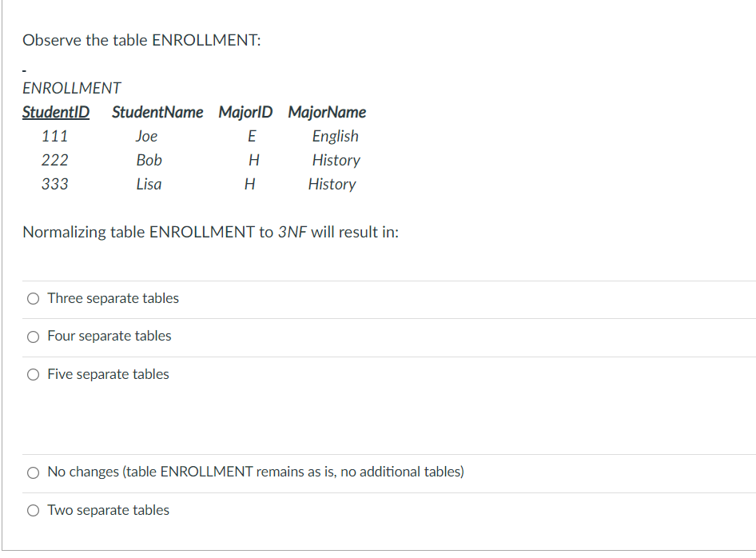Click the 'Four separate tables' answer label
The image size is (756, 558).
(109, 336)
